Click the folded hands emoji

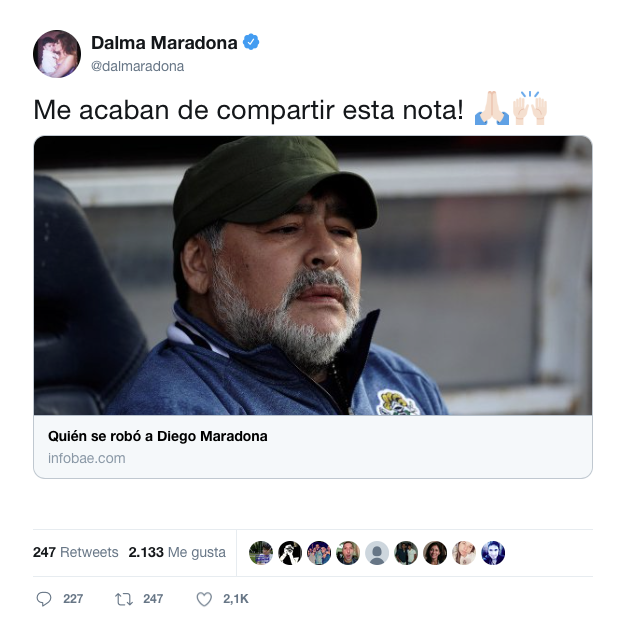pyautogui.click(x=492, y=108)
